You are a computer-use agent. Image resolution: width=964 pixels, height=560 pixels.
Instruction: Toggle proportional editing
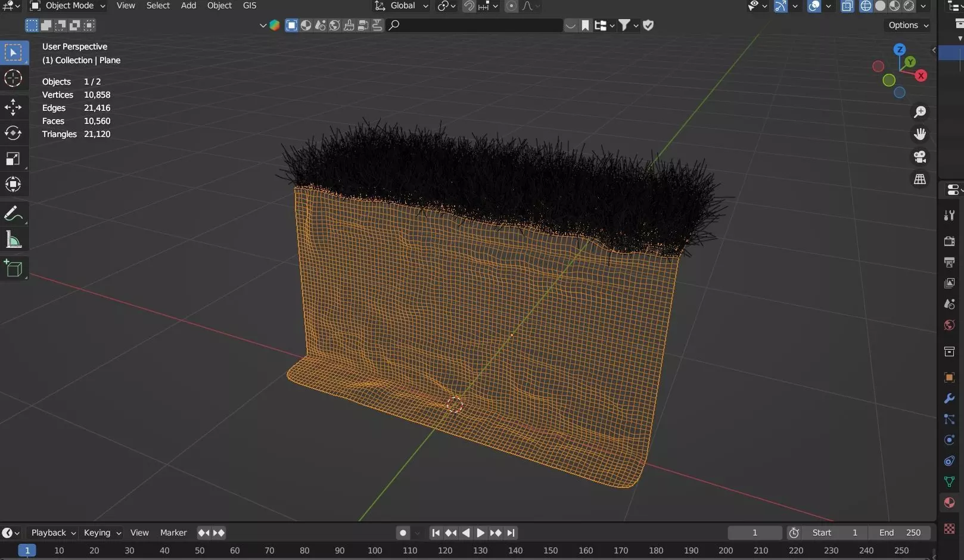511,6
